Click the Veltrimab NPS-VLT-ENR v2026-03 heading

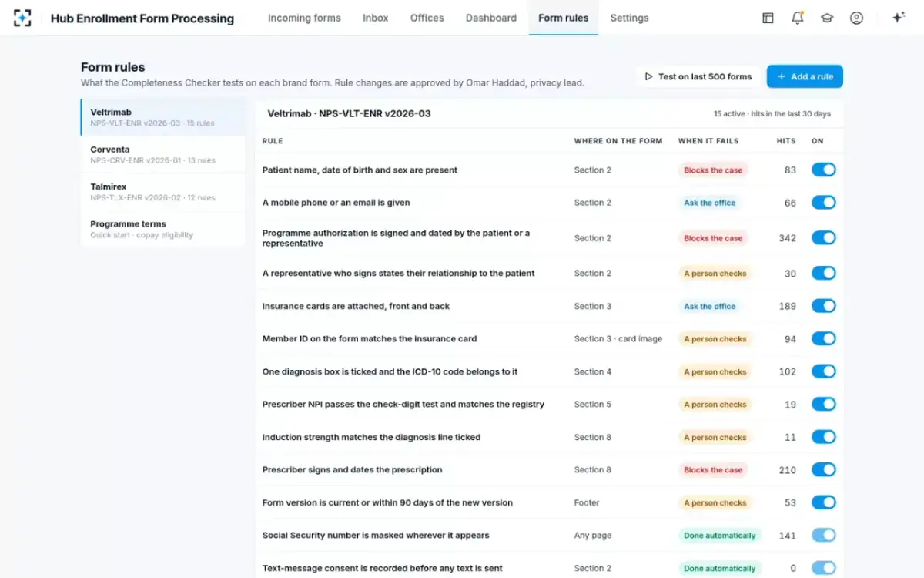pos(349,113)
